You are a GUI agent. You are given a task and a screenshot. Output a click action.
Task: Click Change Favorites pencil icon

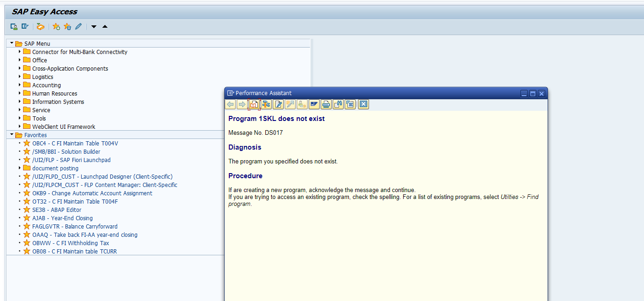click(78, 27)
